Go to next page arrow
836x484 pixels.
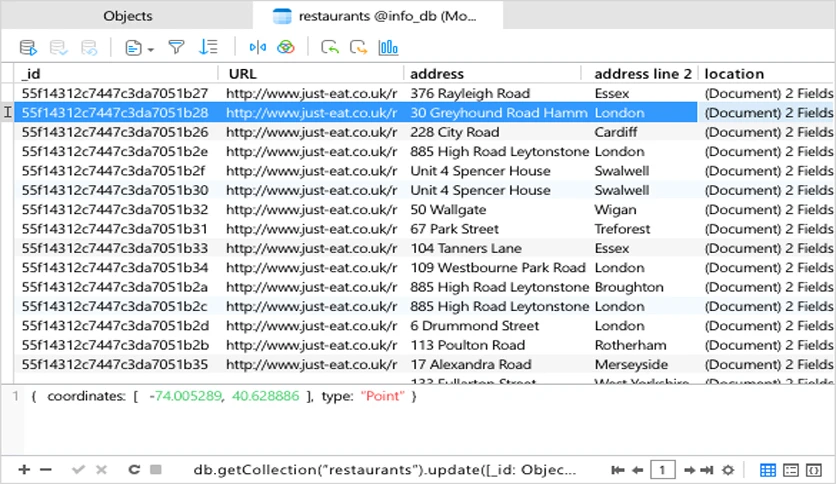click(x=689, y=470)
